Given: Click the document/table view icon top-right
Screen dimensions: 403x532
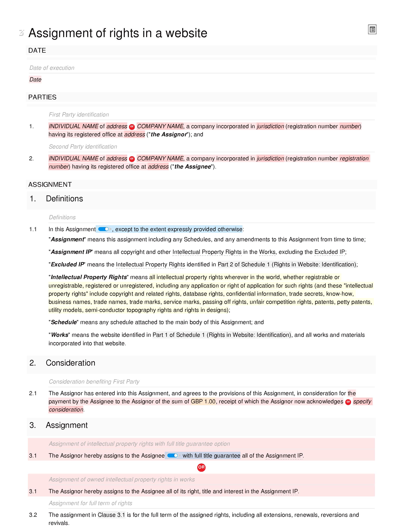Looking at the screenshot, I should point(372,30).
